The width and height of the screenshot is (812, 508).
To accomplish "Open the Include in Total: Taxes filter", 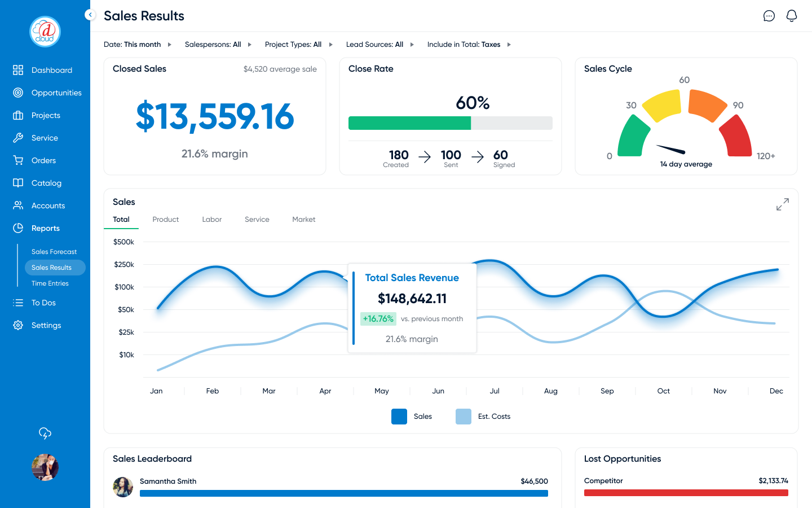I will pos(469,45).
